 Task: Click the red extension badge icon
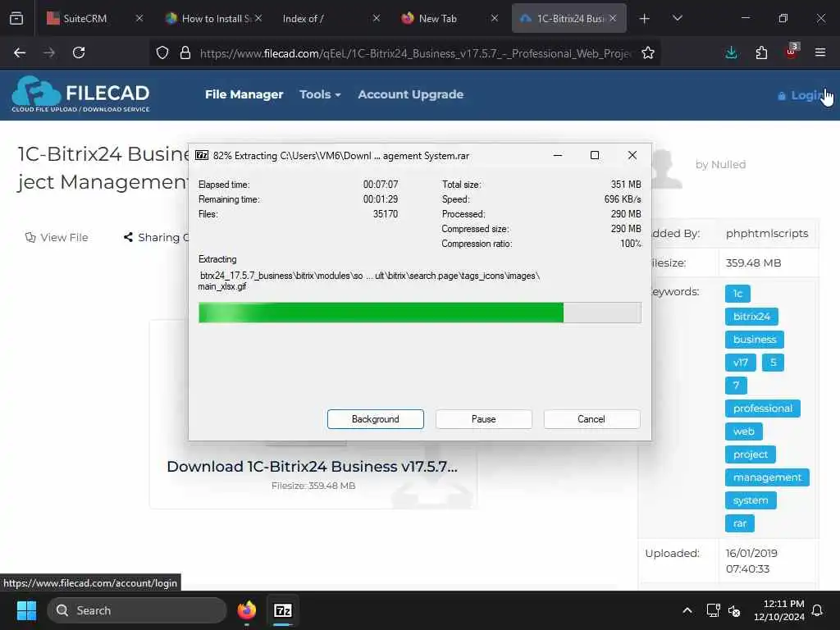point(792,52)
